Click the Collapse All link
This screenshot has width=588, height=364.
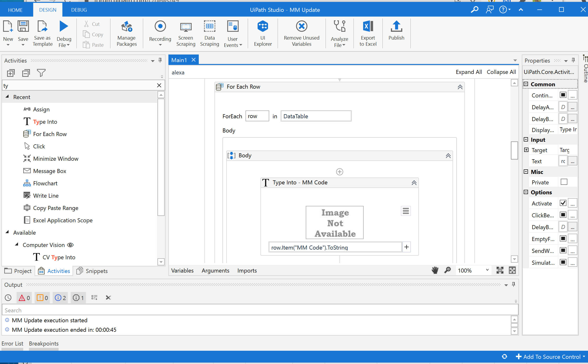click(x=501, y=72)
